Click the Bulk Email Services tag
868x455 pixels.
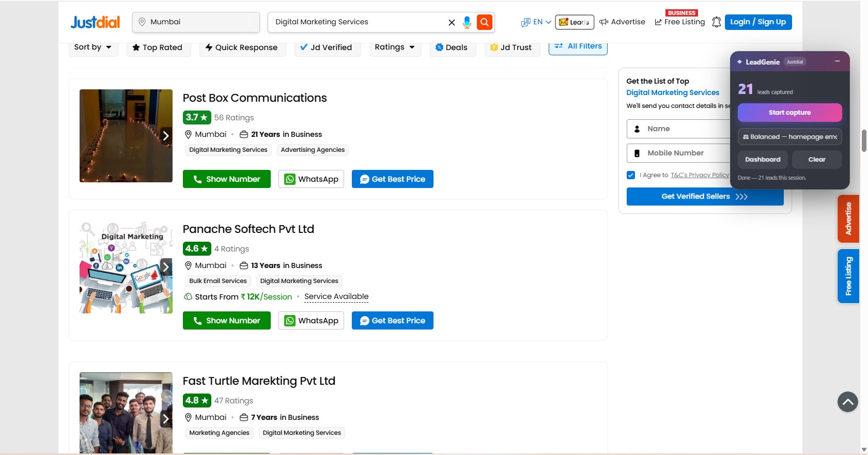[218, 281]
